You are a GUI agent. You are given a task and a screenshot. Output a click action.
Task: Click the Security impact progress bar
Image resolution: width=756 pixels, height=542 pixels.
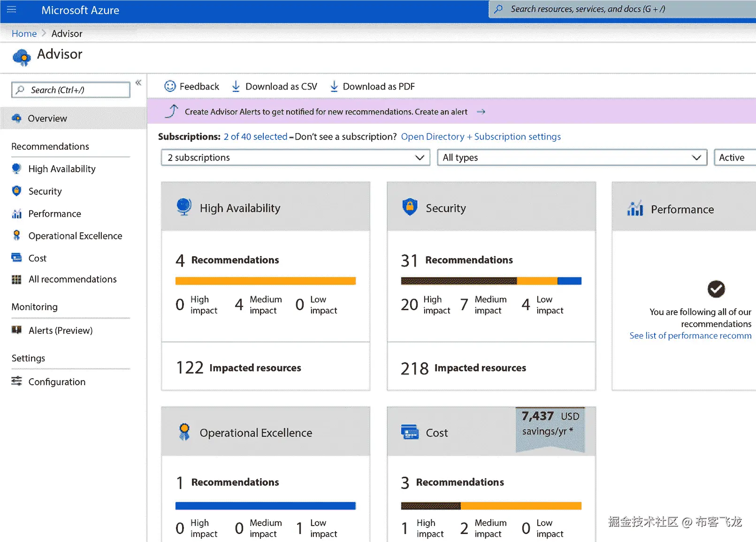click(491, 281)
